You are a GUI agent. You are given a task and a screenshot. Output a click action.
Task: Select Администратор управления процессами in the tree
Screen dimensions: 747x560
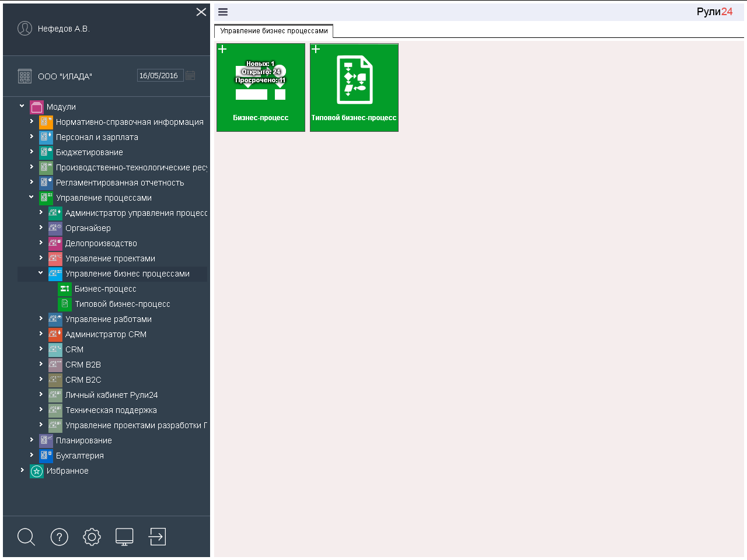pyautogui.click(x=136, y=213)
